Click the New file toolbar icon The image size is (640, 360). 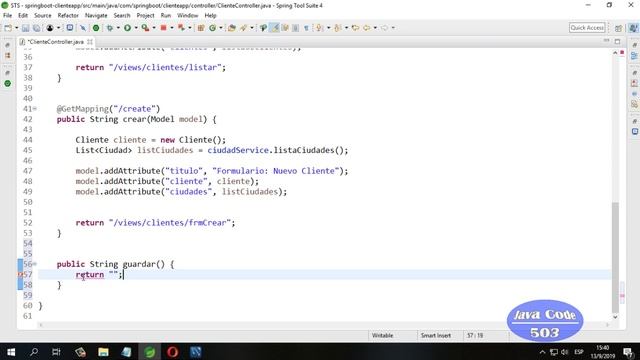[8, 28]
